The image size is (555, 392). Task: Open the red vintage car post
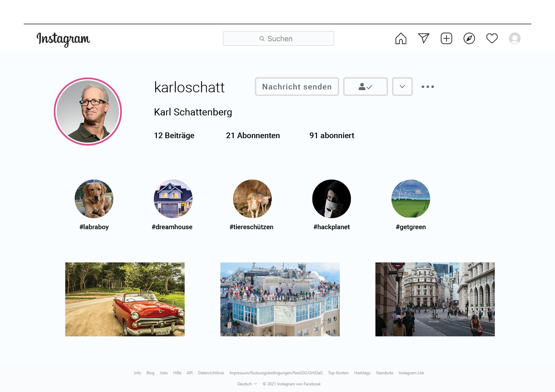point(125,299)
